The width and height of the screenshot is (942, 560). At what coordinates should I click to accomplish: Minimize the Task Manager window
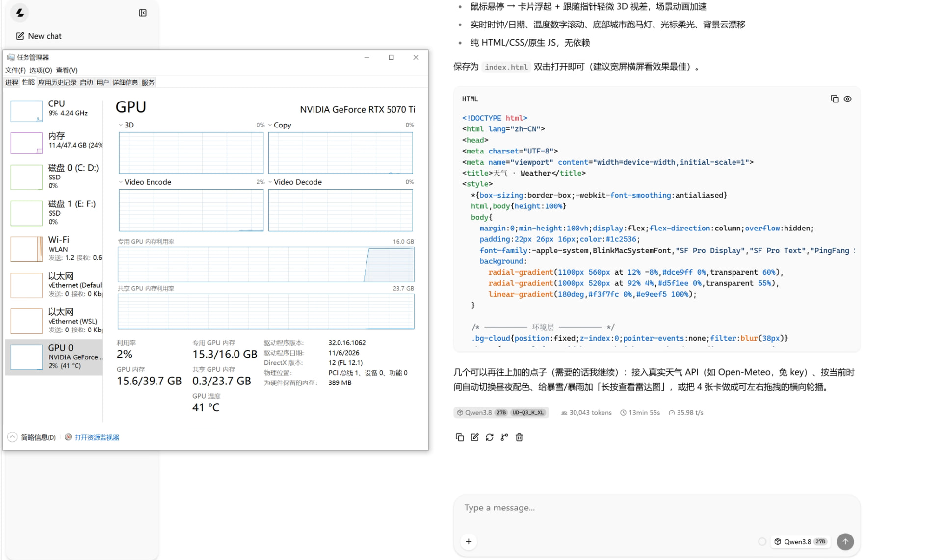(366, 57)
